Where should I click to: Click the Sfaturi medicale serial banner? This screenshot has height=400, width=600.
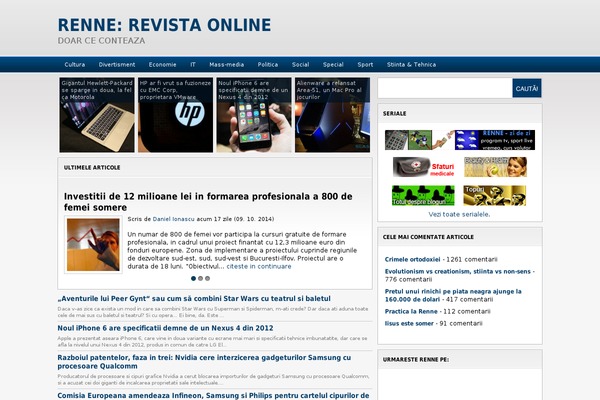coord(424,167)
